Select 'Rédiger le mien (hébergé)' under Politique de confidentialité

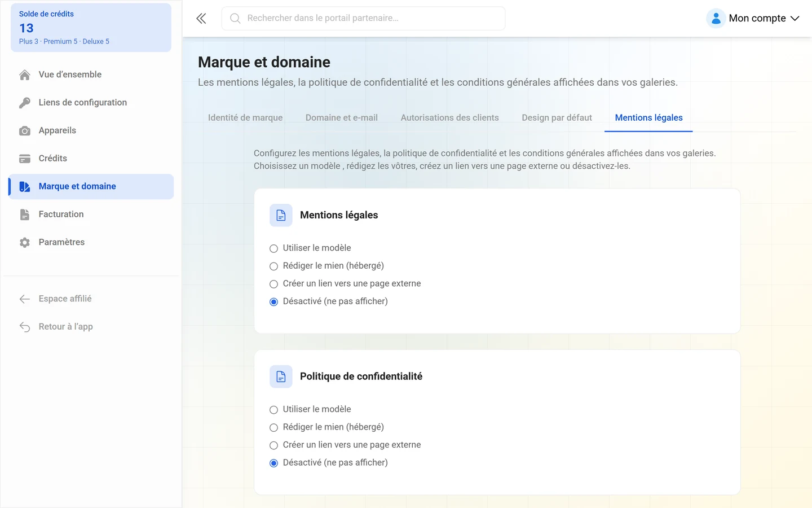pos(273,427)
